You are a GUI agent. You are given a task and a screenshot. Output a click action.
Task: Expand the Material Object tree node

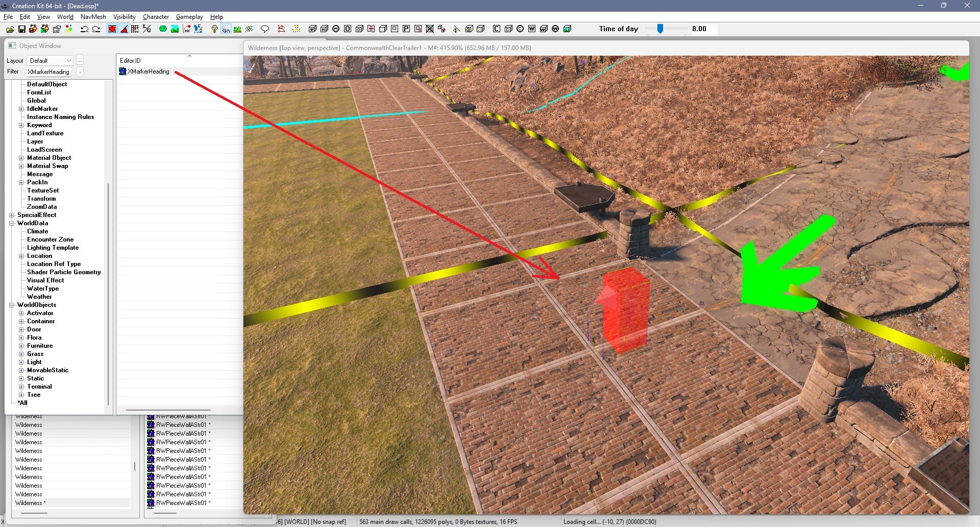pos(21,158)
